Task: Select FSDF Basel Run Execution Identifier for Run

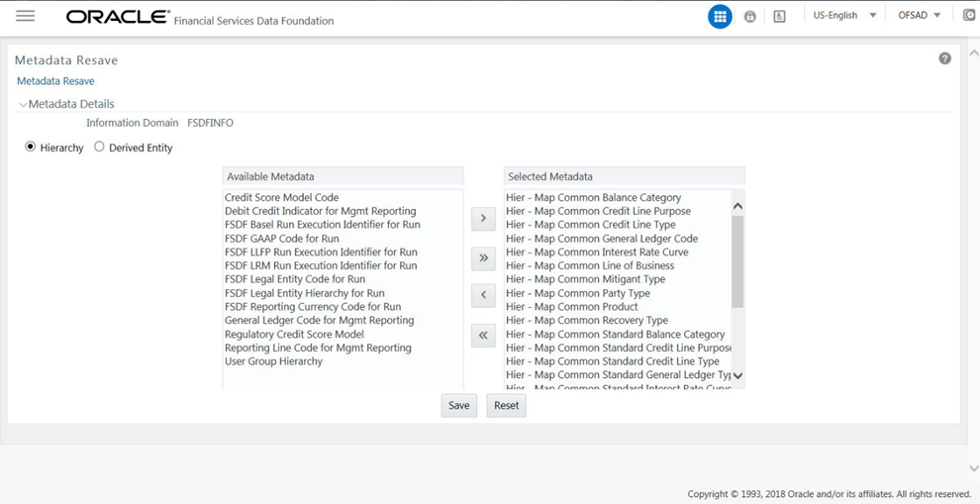Action: click(x=323, y=225)
